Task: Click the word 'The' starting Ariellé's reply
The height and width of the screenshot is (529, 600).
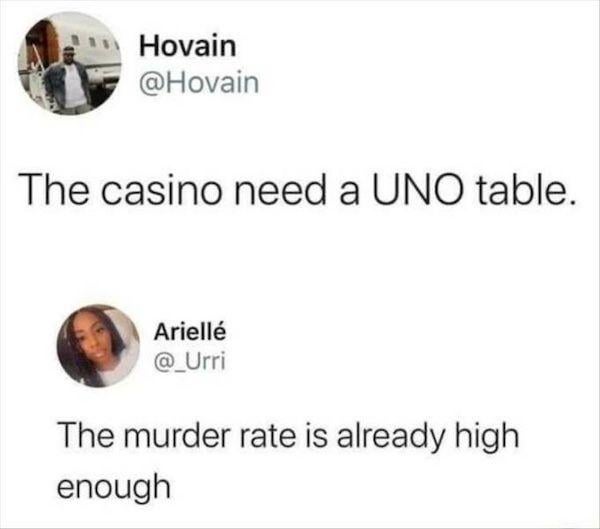Action: [85, 436]
